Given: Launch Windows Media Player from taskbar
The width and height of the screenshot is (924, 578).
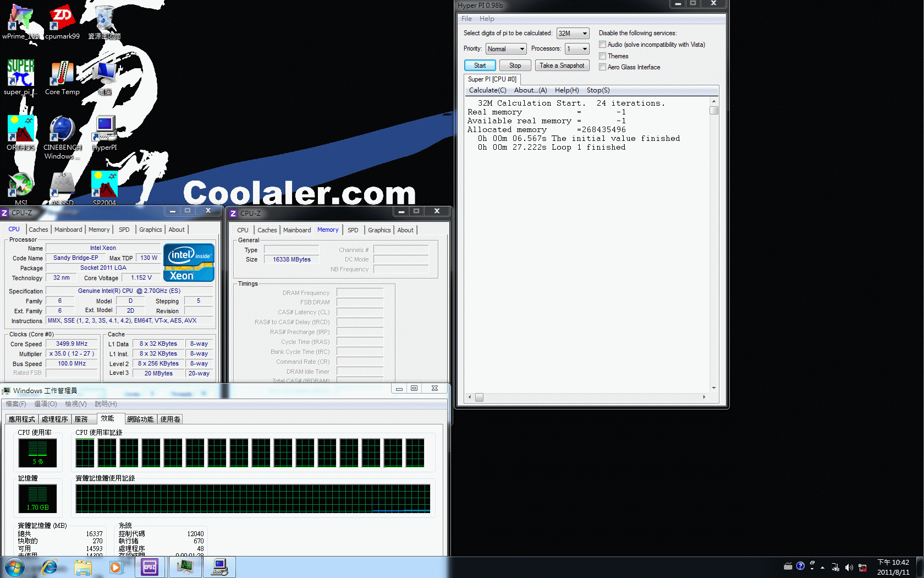Looking at the screenshot, I should click(116, 567).
